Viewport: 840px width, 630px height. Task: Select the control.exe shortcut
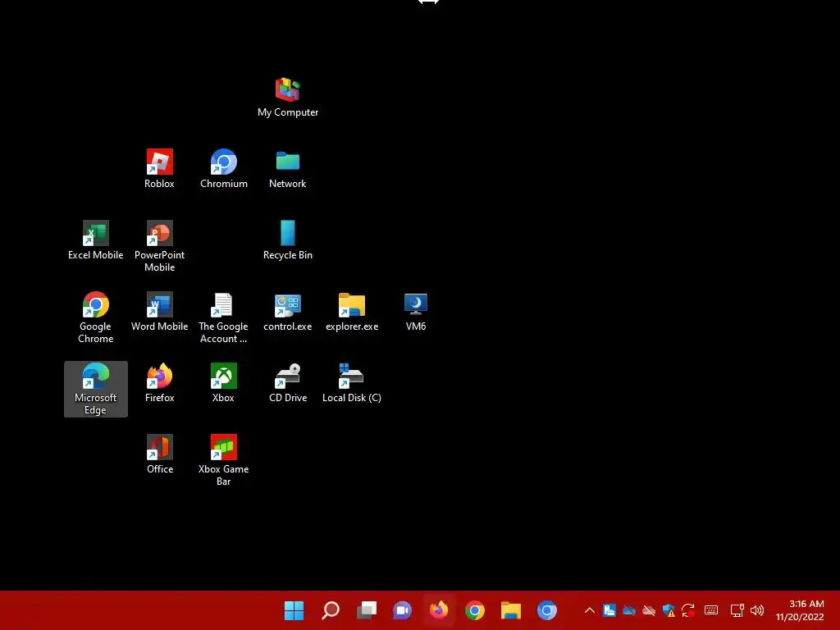pos(288,311)
